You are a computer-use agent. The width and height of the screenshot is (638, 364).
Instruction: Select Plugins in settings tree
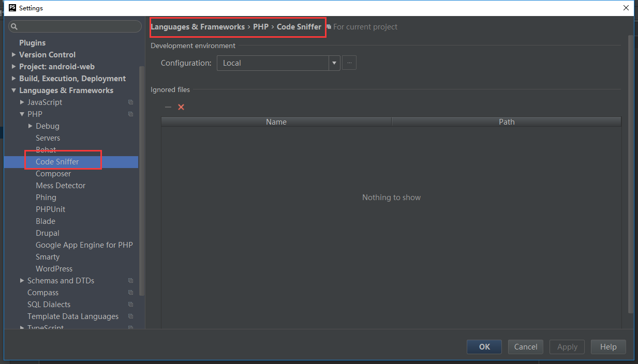tap(32, 43)
